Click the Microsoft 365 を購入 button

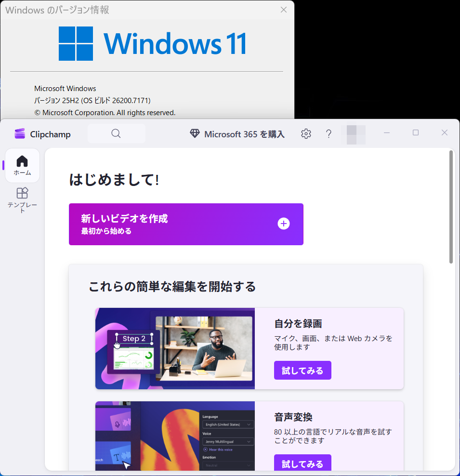coord(237,134)
